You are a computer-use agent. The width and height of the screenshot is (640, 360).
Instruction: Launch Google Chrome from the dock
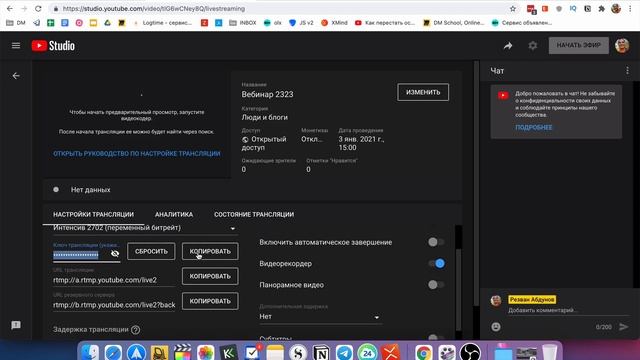(x=423, y=352)
